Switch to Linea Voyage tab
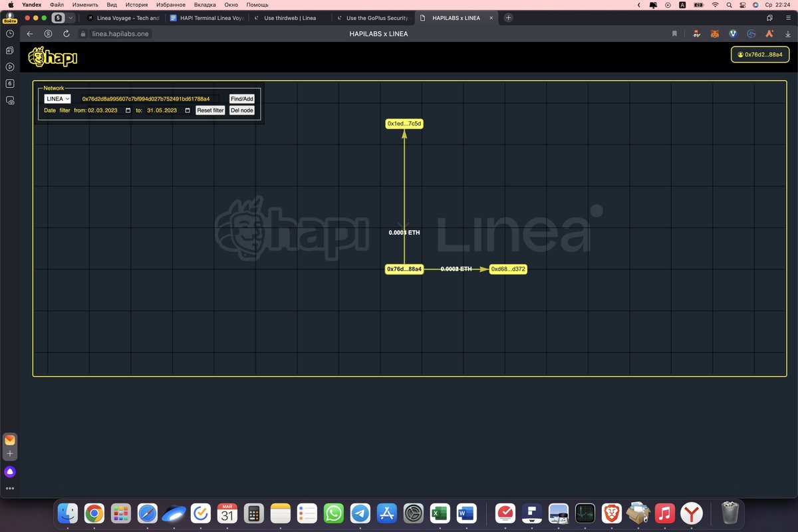Viewport: 798px width, 532px height. (123, 18)
